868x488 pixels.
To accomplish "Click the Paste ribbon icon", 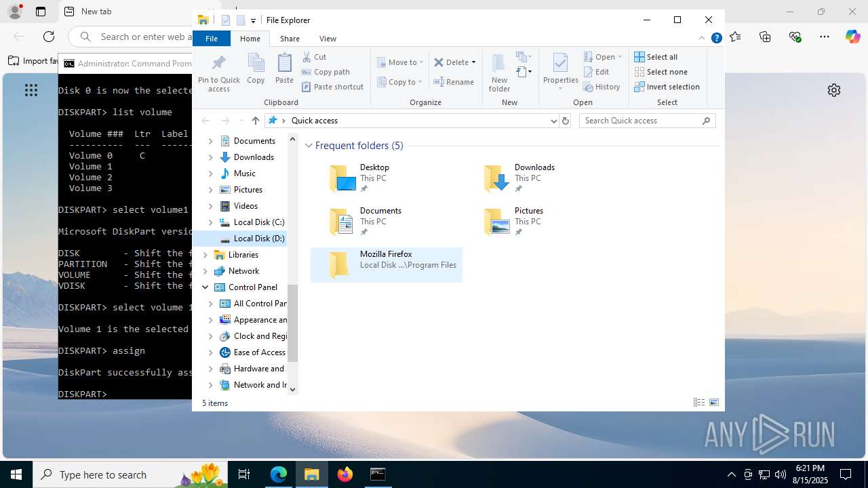I will (x=284, y=64).
